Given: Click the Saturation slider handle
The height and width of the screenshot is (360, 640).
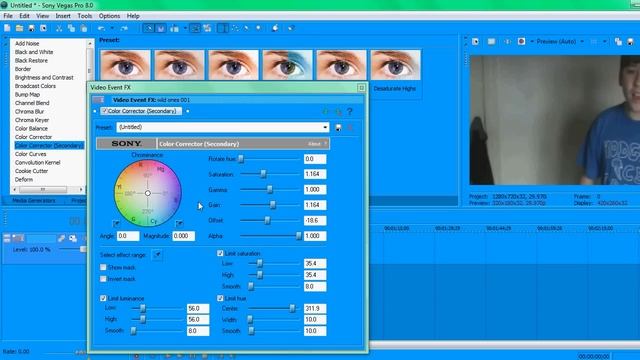Looking at the screenshot, I should coord(263,174).
